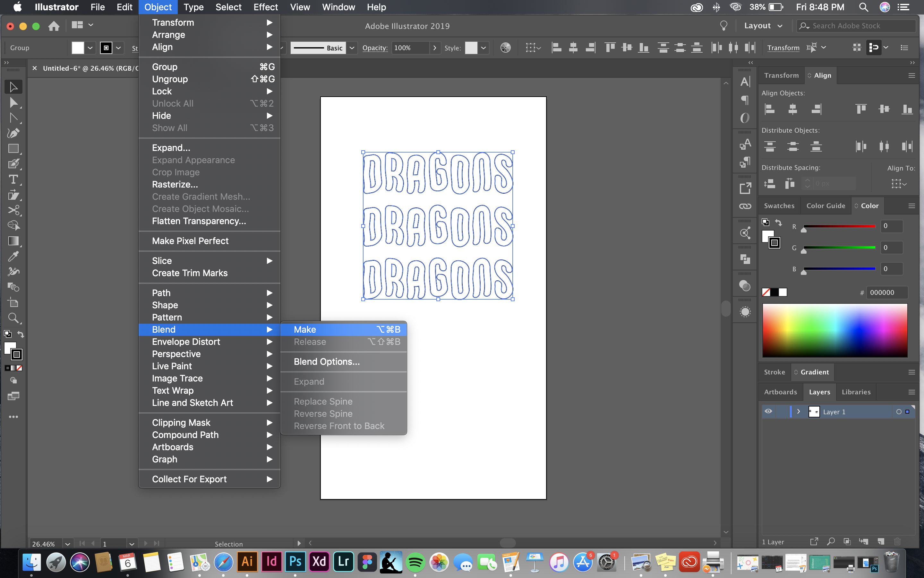
Task: Open the Links panel icon
Action: click(x=745, y=206)
